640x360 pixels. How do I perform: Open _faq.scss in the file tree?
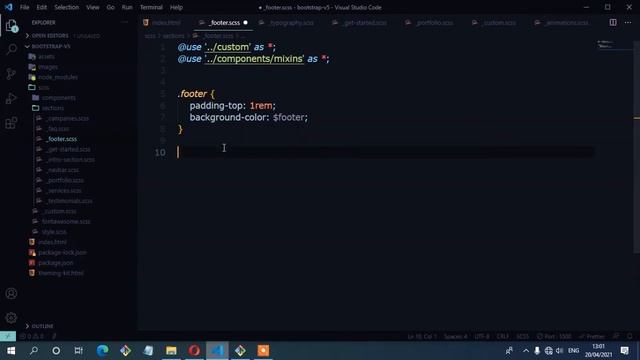pyautogui.click(x=58, y=129)
